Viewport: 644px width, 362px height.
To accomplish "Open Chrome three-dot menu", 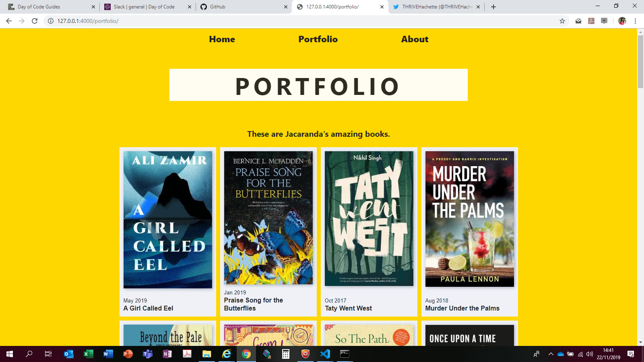I will coord(635,21).
